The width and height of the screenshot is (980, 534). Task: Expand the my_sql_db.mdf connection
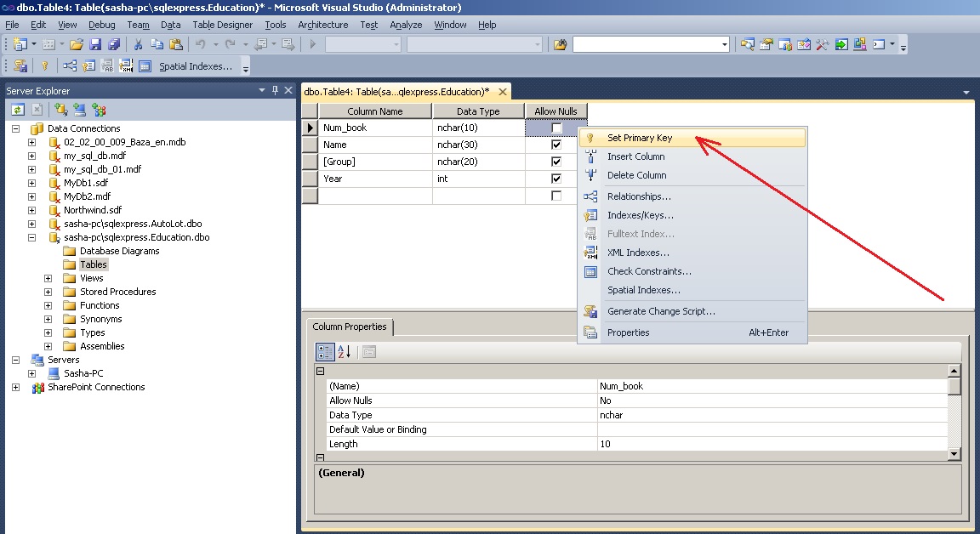tap(31, 156)
